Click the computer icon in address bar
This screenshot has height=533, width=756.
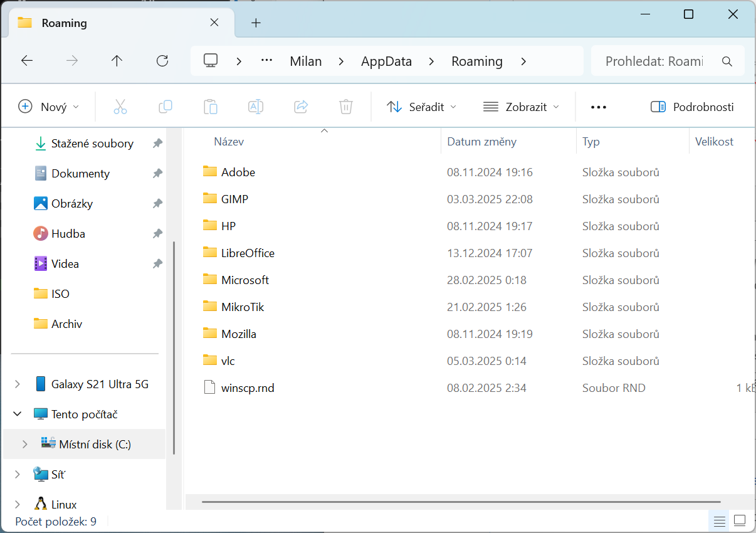211,61
